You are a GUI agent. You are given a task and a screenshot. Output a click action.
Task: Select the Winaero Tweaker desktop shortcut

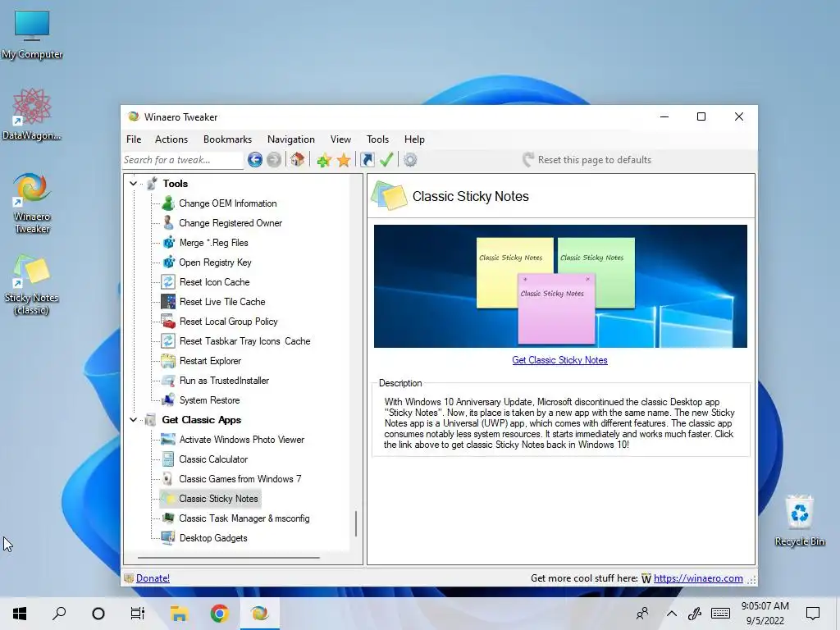pos(32,203)
